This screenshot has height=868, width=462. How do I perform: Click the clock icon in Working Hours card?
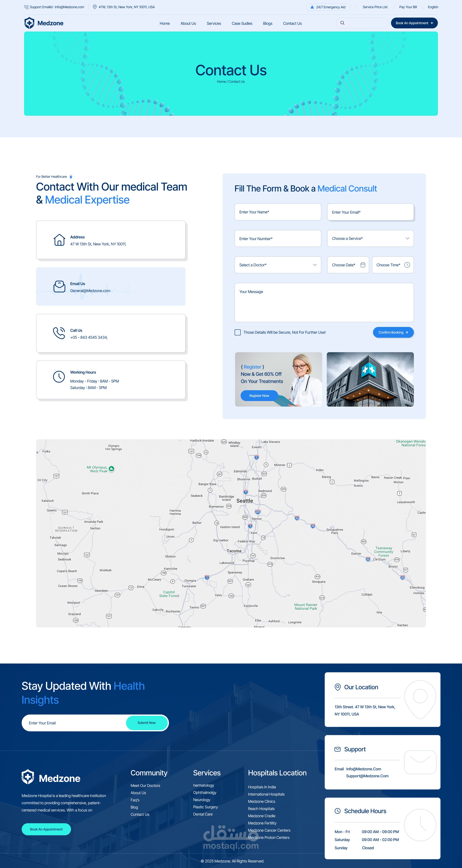(x=59, y=376)
